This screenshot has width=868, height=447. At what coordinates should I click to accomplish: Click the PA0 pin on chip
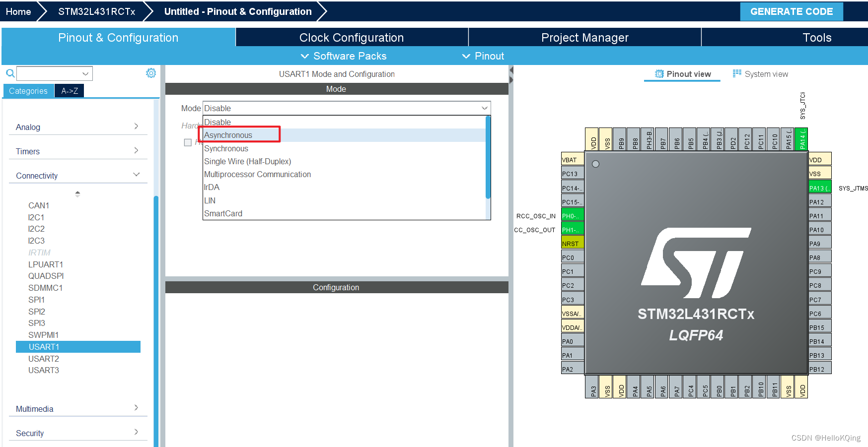pyautogui.click(x=573, y=341)
